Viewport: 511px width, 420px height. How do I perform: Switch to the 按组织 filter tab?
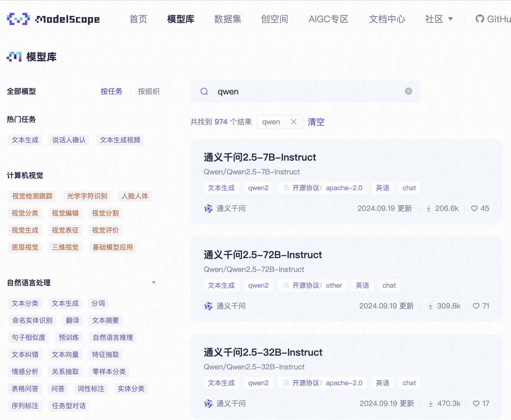[148, 91]
